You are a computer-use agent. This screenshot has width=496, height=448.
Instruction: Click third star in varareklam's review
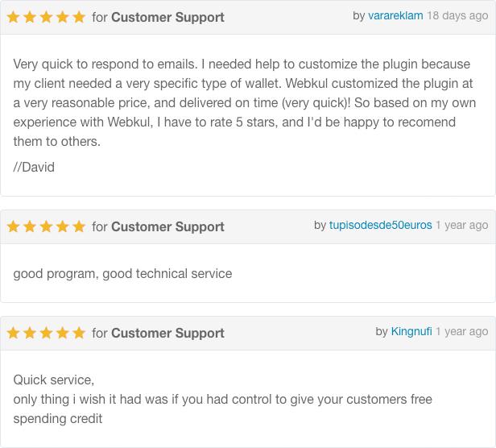[46, 17]
